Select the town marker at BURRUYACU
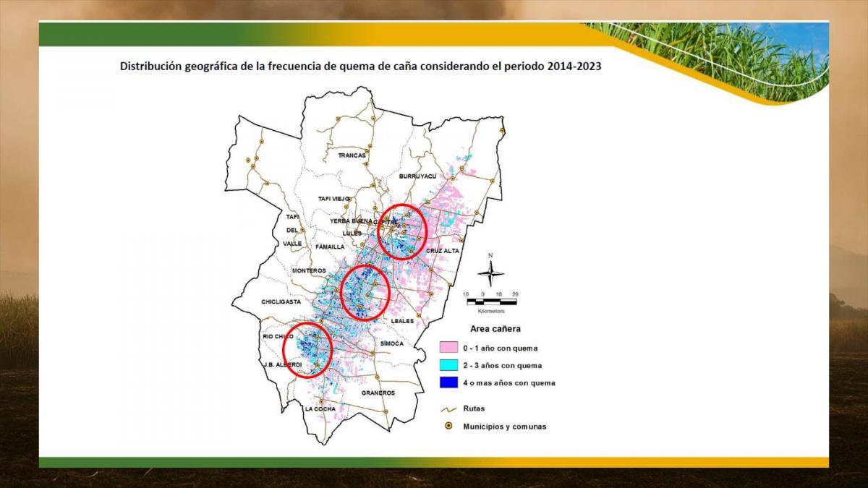Screen dimensions: 868x488 click(x=452, y=179)
